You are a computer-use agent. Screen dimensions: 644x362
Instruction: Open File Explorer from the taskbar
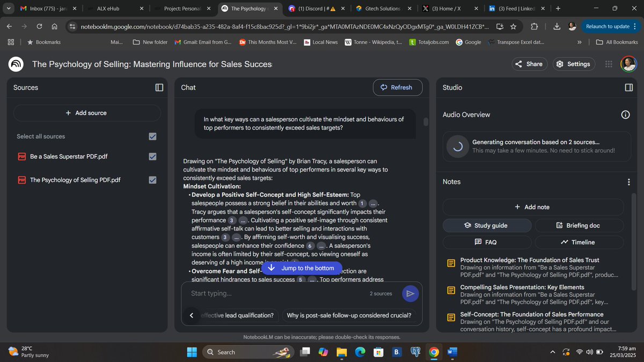coord(342,352)
